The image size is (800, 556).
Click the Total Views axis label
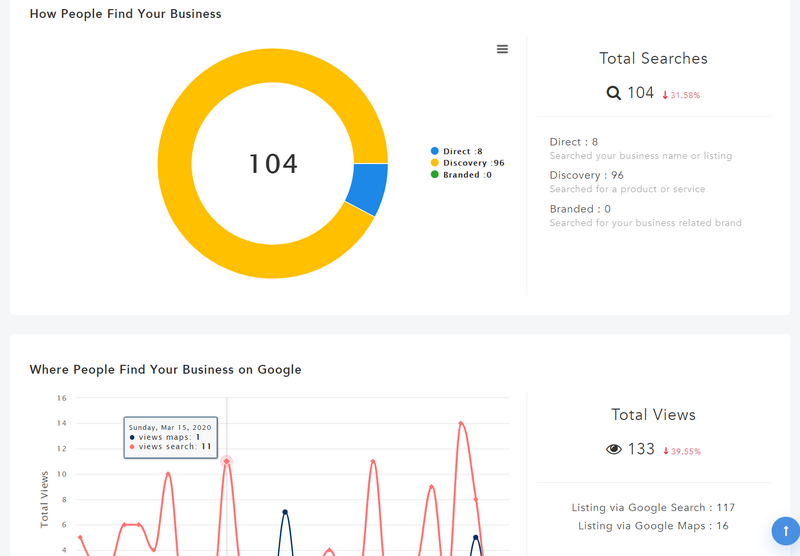[x=44, y=499]
